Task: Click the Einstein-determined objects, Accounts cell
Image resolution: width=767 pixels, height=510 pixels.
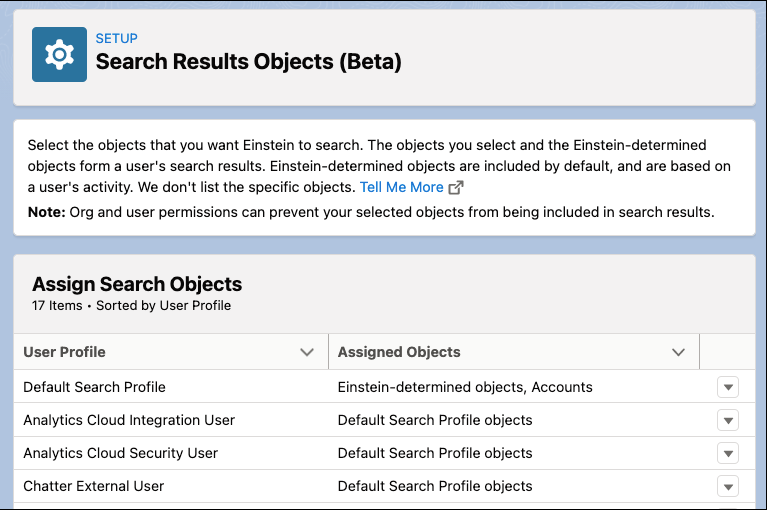Action: pyautogui.click(x=465, y=387)
